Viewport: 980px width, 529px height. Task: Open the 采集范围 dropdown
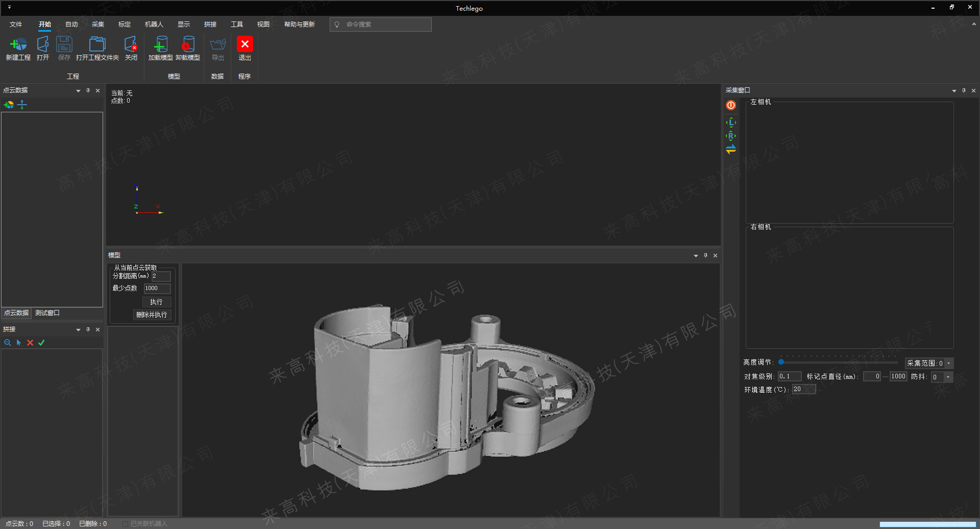click(949, 364)
